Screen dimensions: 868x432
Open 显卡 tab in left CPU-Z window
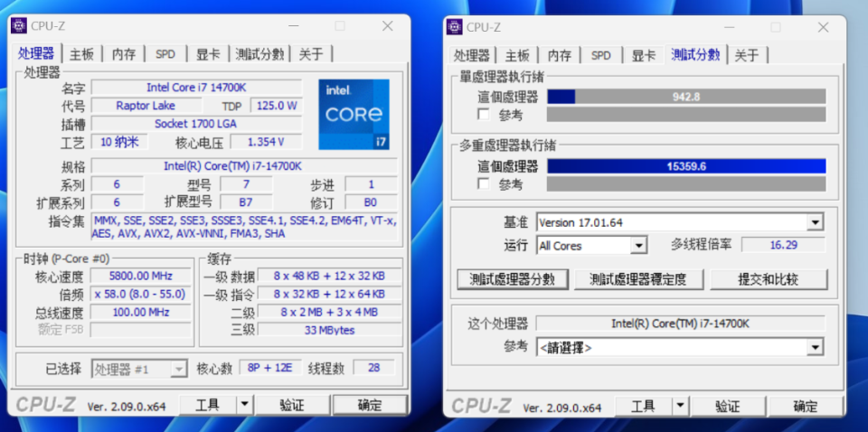(x=208, y=54)
